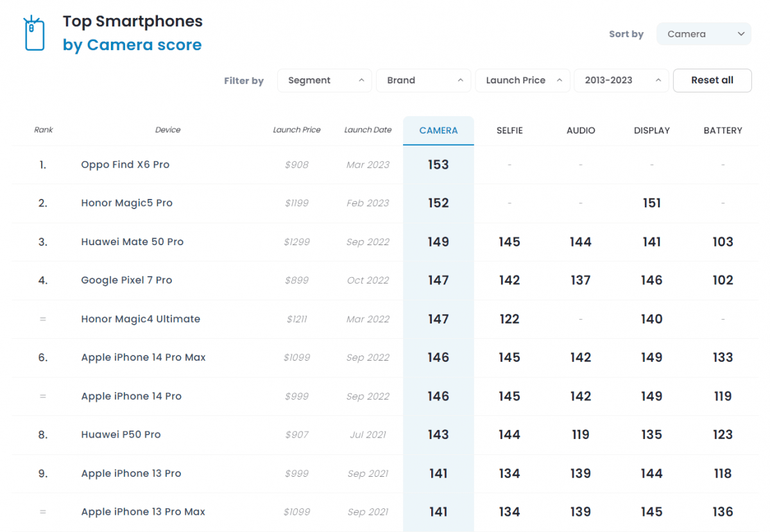
Task: Click the Mar 2022 launch date cell
Action: click(368, 319)
